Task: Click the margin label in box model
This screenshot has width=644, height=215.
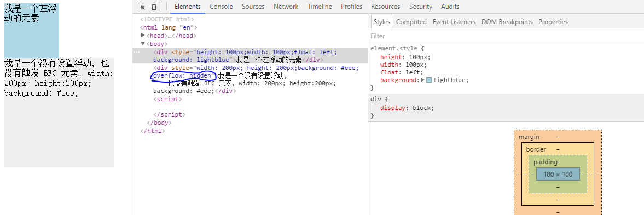Action: point(529,137)
